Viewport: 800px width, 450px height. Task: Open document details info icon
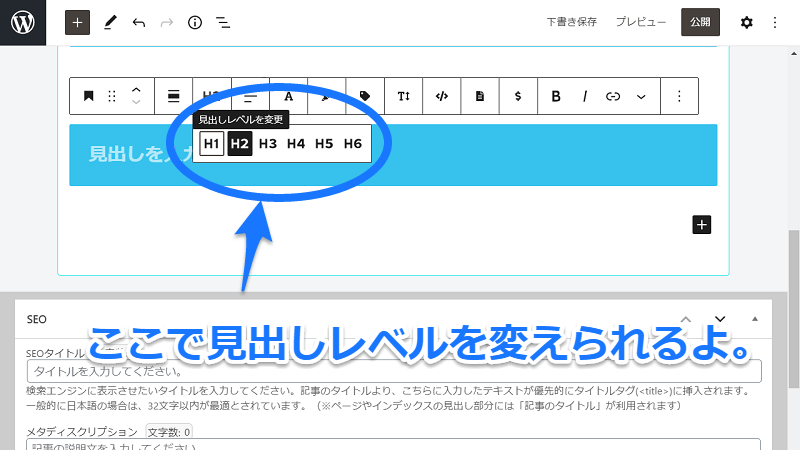click(x=195, y=22)
